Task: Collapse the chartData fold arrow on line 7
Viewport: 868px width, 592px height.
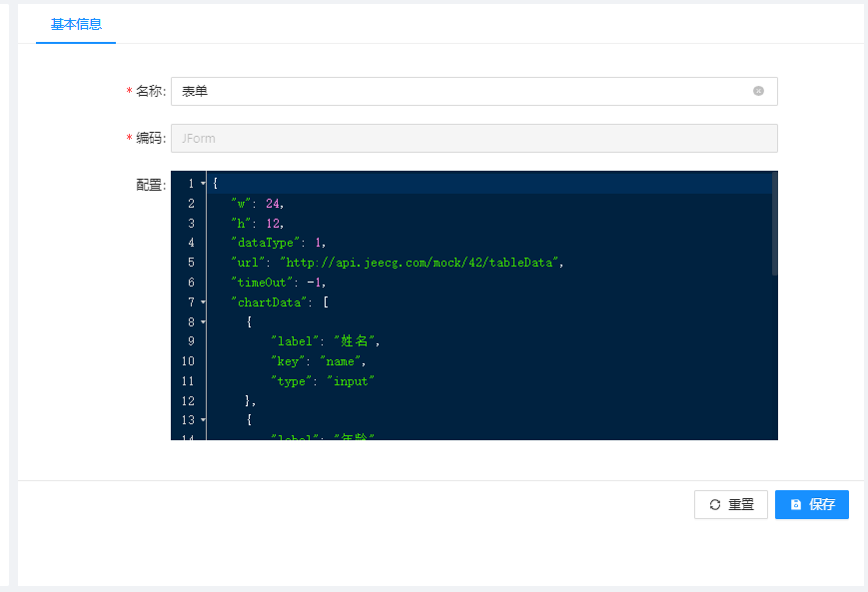Action: (x=203, y=302)
